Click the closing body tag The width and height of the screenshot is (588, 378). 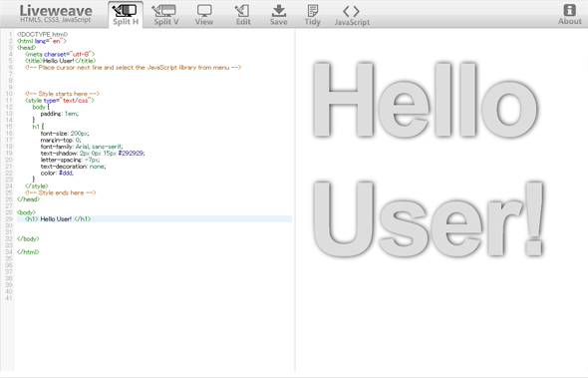28,238
